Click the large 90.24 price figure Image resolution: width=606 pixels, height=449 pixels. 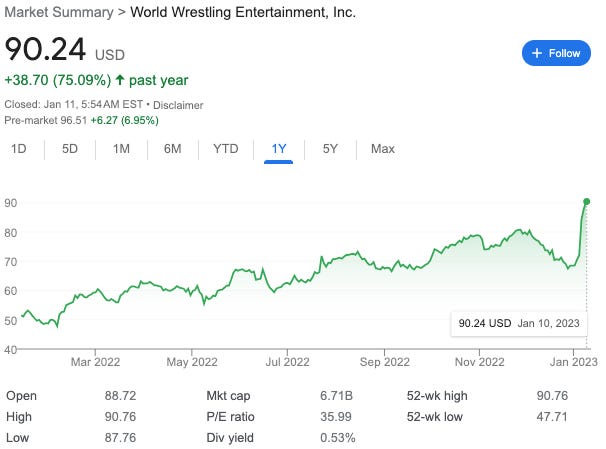(x=45, y=49)
